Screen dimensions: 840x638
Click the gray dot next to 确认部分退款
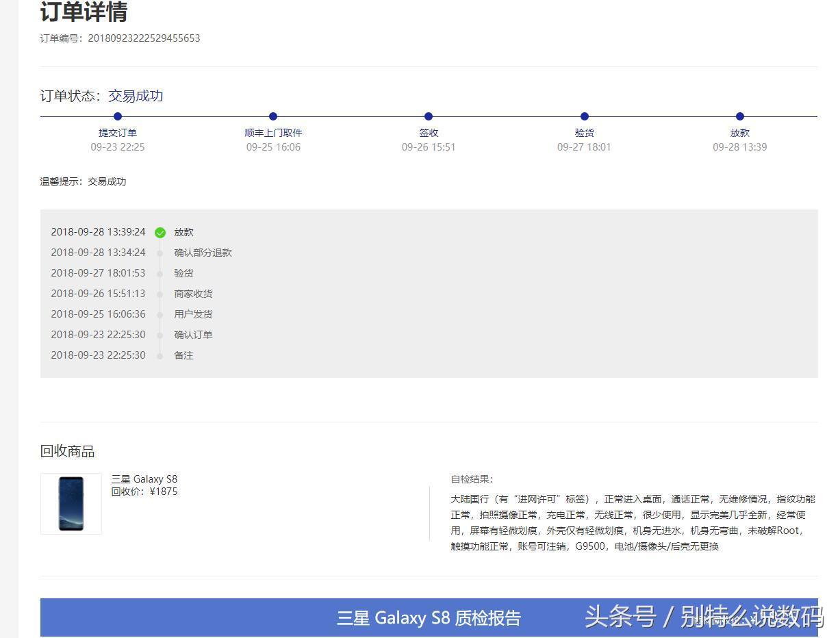160,253
